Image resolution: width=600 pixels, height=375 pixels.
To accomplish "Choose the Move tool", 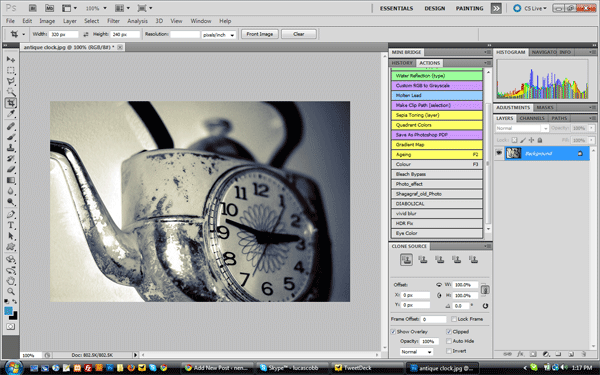I will pyautogui.click(x=11, y=59).
